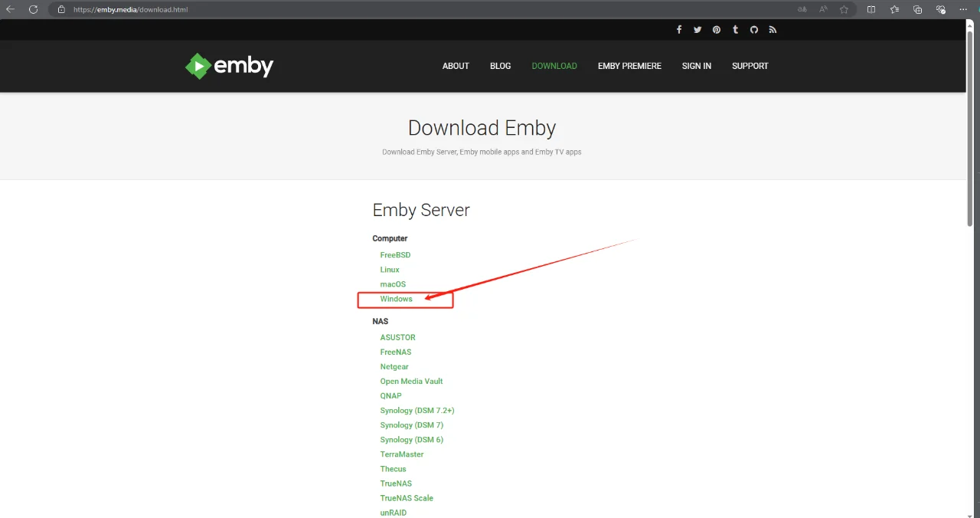Image resolution: width=980 pixels, height=518 pixels.
Task: Click the emby logo
Action: click(229, 66)
